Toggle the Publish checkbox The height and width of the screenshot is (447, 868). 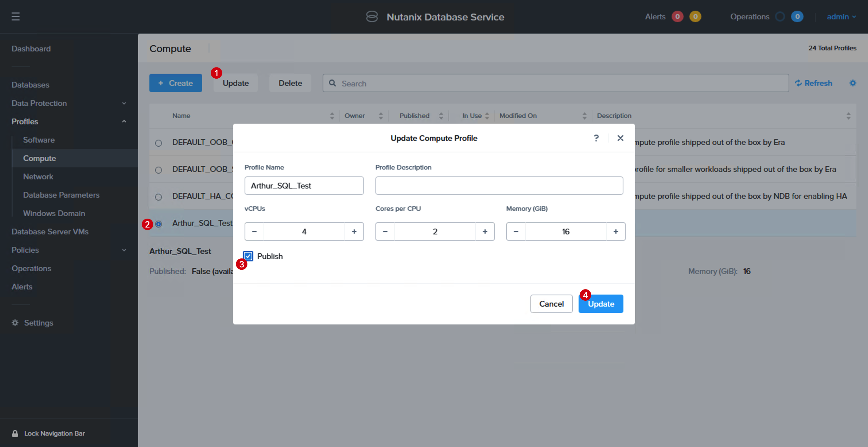point(248,256)
